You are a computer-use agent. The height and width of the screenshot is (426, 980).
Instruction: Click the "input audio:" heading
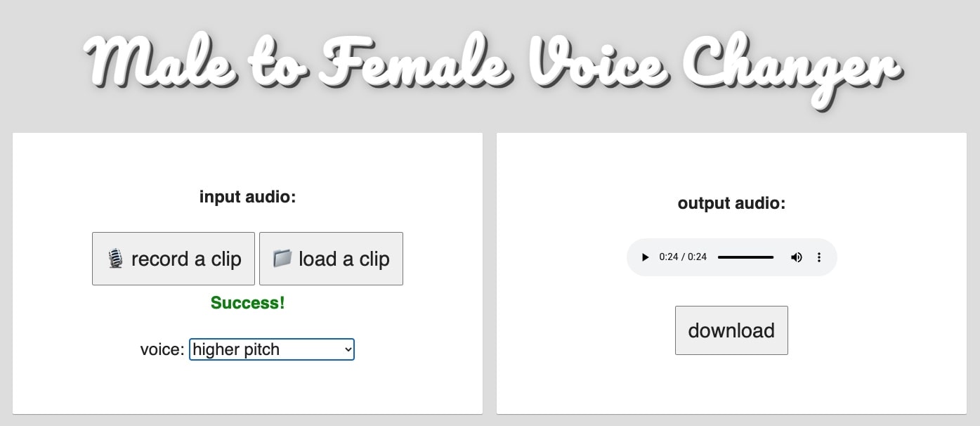point(247,197)
